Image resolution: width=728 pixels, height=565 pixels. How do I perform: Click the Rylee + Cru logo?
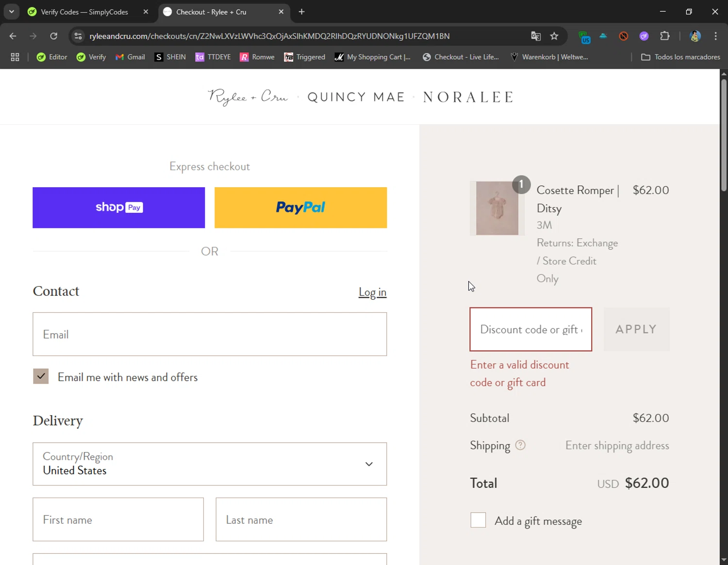click(248, 97)
